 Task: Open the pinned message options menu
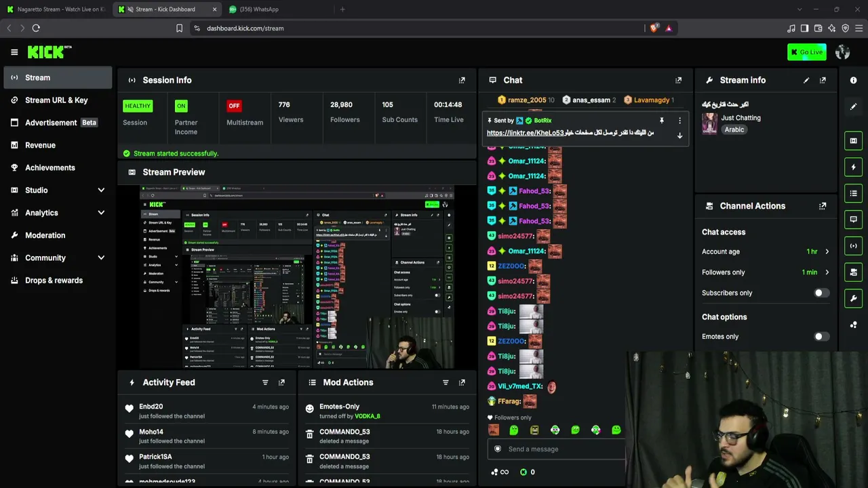point(679,121)
